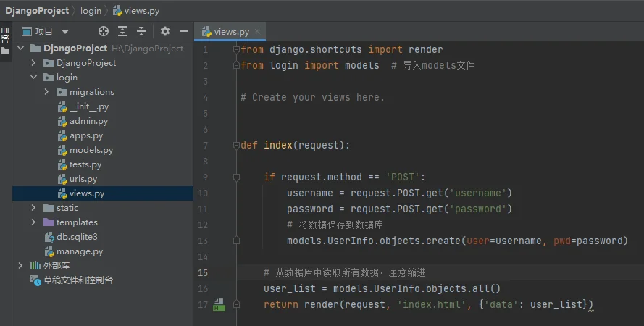Viewport: 644px width, 326px height.
Task: Expand the inner DjangoProject folder
Action: (x=33, y=63)
